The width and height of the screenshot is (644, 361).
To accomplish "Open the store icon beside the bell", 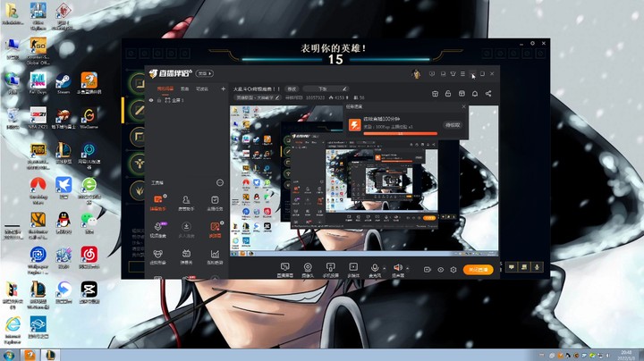I will coord(462,94).
